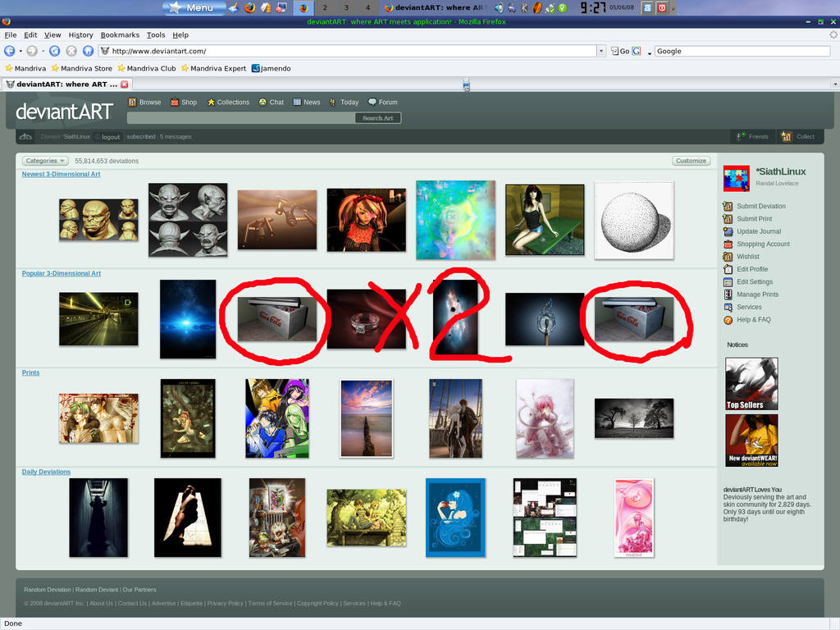This screenshot has width=840, height=630.
Task: Click inside the deviantART search field
Action: pos(241,118)
